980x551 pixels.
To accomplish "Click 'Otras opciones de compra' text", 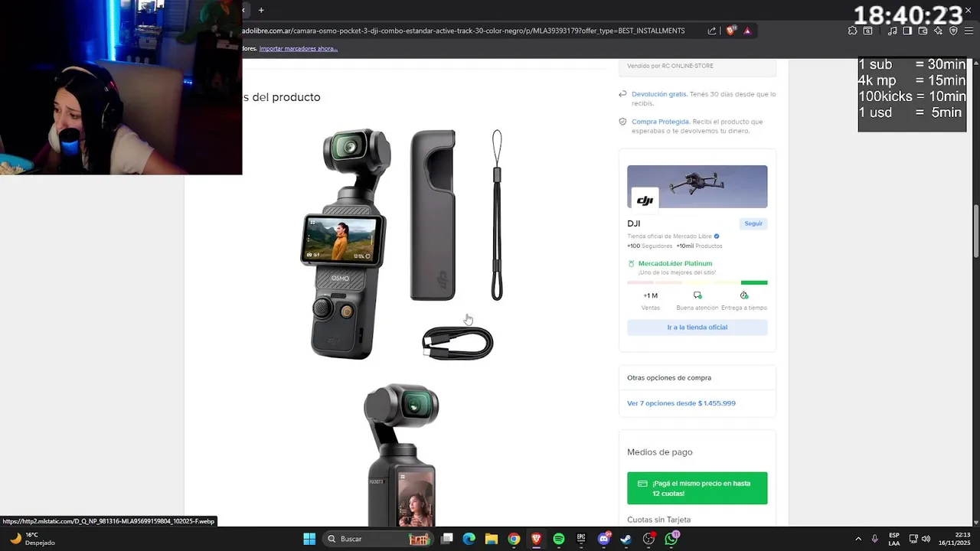I will [x=669, y=377].
